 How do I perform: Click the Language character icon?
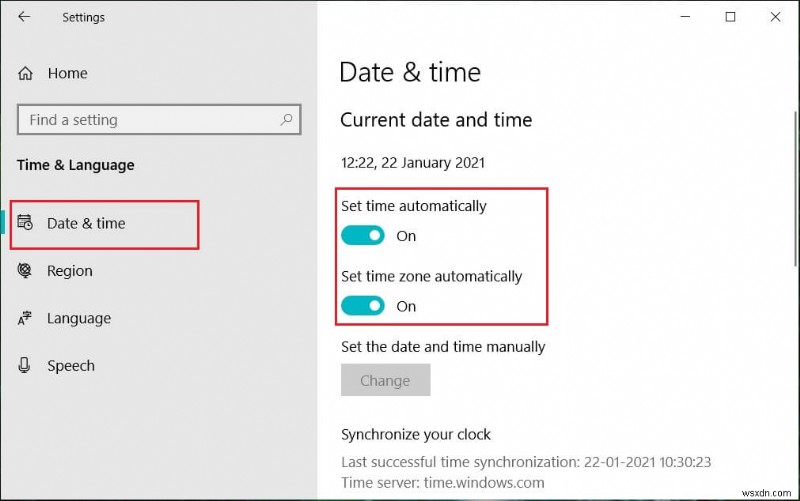pyautogui.click(x=27, y=319)
